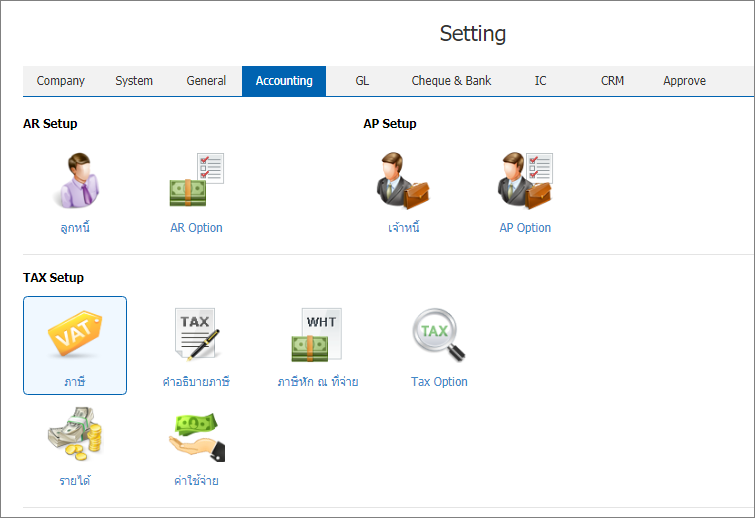Image resolution: width=755 pixels, height=518 pixels.
Task: Open AR Option money checklist icon
Action: point(196,180)
